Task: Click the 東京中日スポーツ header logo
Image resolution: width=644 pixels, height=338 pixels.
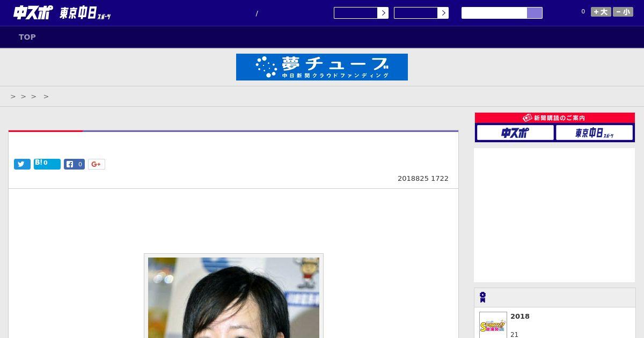Action: [85, 13]
